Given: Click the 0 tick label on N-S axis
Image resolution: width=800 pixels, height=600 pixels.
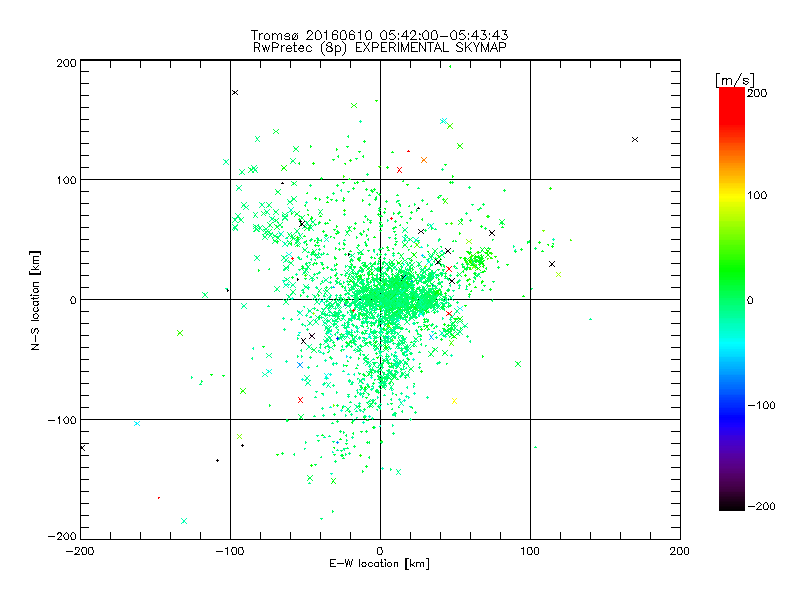Looking at the screenshot, I should point(73,300).
